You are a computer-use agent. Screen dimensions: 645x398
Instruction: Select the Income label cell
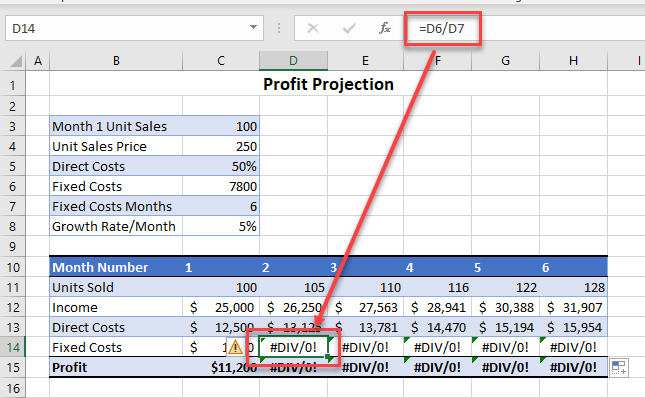pos(116,308)
